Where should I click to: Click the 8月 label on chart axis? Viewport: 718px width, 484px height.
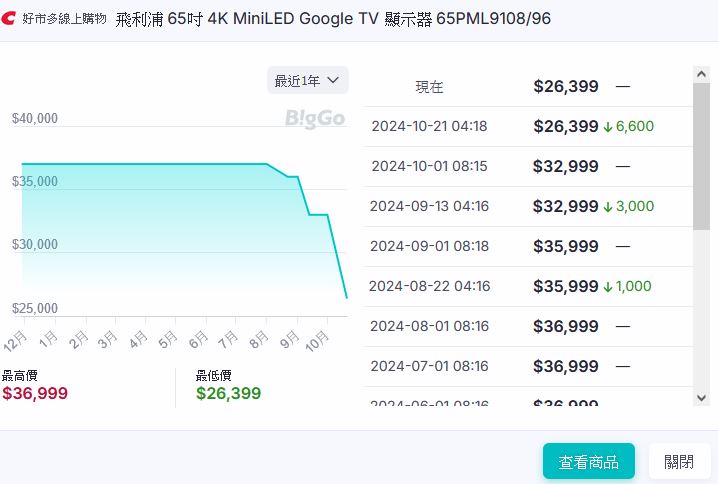[258, 340]
